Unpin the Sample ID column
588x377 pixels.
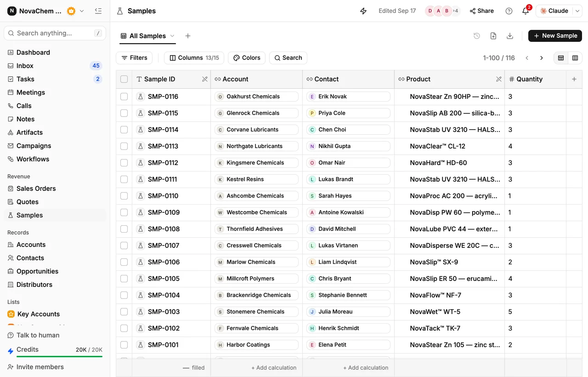click(x=205, y=79)
